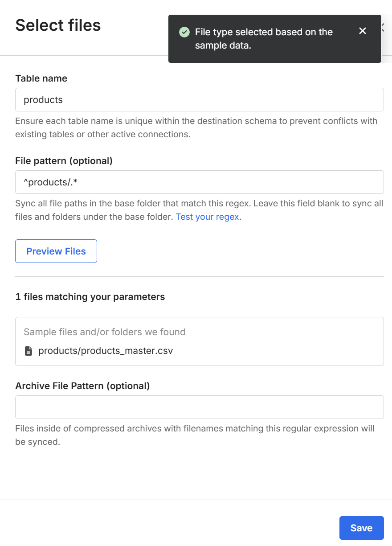Click the green success checkmark icon
Image resolution: width=392 pixels, height=546 pixels.
(x=184, y=32)
